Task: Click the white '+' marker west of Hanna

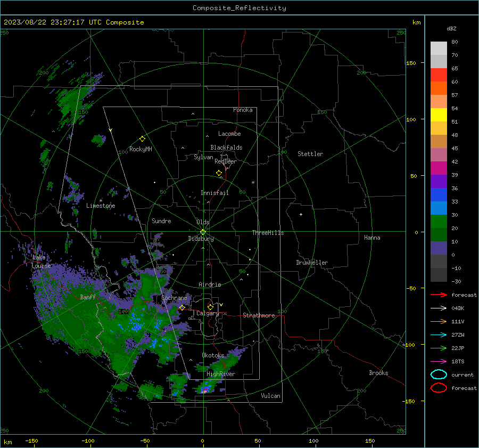Action: coord(301,214)
